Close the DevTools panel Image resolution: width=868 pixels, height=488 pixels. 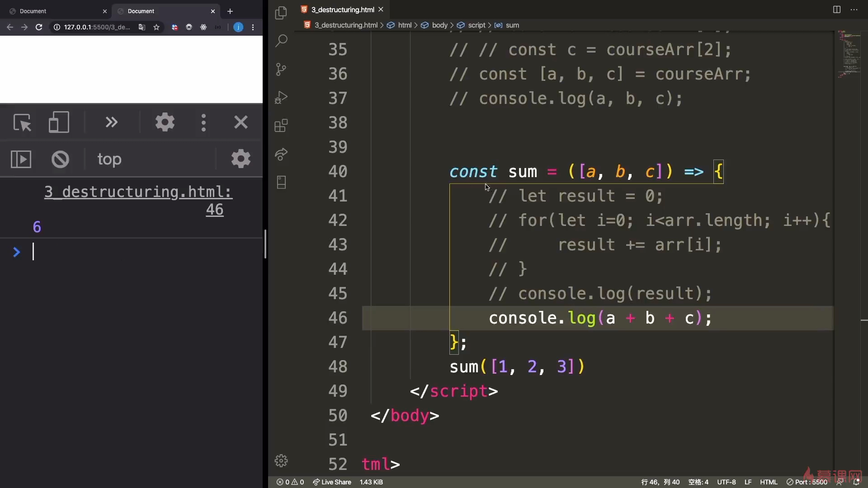pos(241,122)
